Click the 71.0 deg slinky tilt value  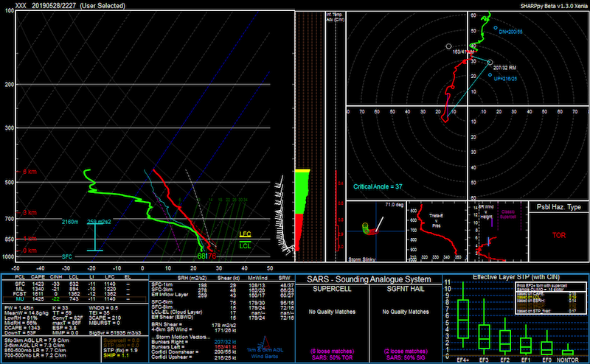click(x=395, y=205)
